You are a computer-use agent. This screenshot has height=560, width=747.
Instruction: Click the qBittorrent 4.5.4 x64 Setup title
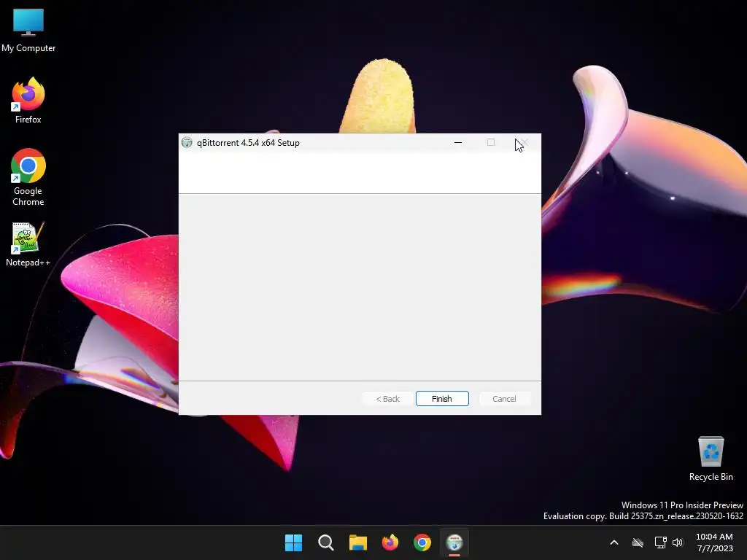(248, 143)
